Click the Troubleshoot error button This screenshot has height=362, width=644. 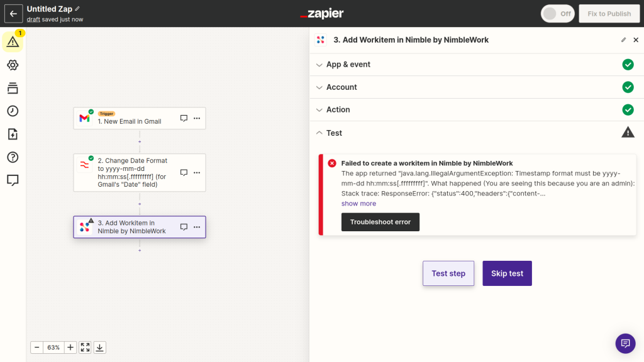tap(380, 221)
